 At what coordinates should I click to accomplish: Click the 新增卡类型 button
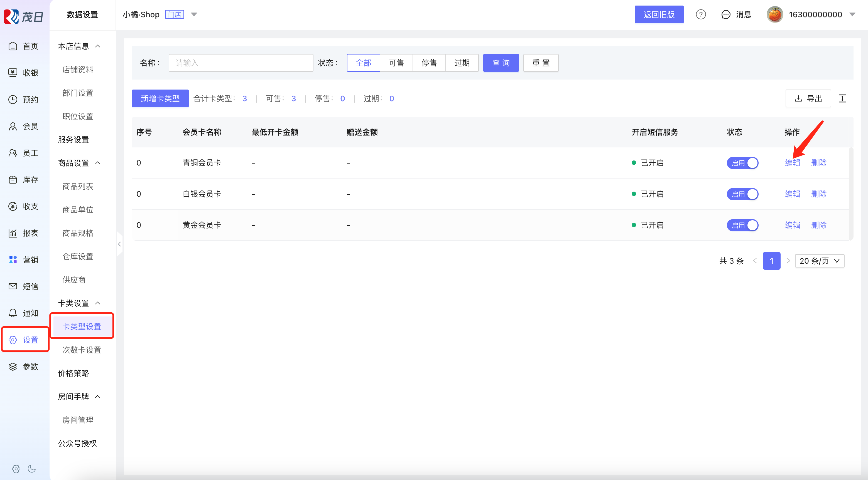point(160,99)
